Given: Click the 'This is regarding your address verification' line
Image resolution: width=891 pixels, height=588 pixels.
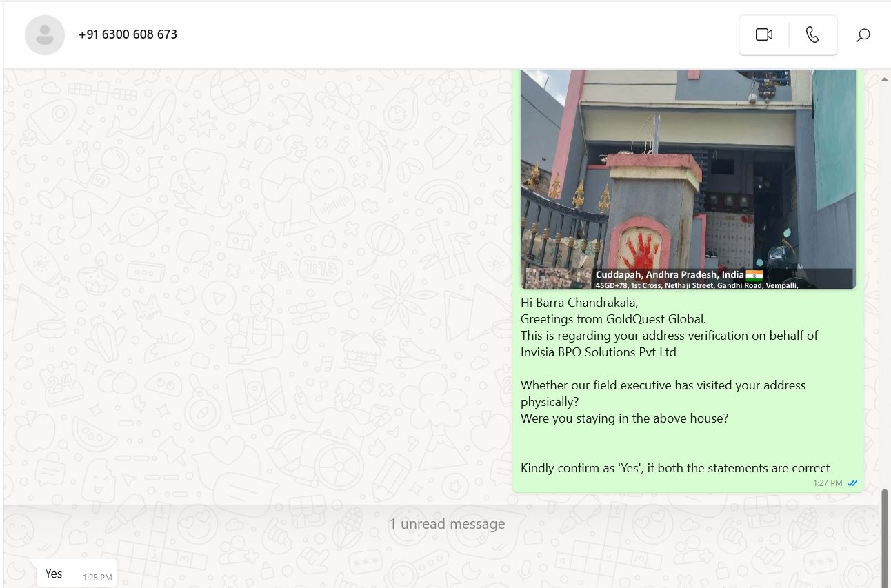Looking at the screenshot, I should 669,336.
